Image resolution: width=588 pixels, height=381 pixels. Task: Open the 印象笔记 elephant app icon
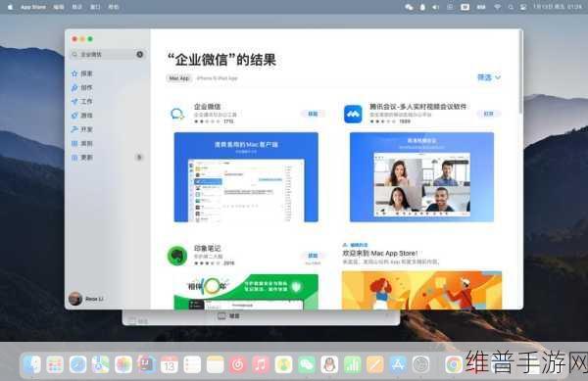177,256
